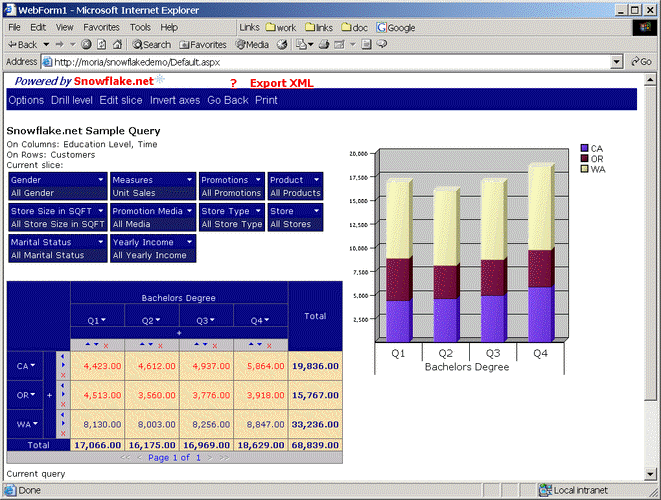Click the blue down arrow under Q2
This screenshot has width=661, height=500.
[x=151, y=344]
